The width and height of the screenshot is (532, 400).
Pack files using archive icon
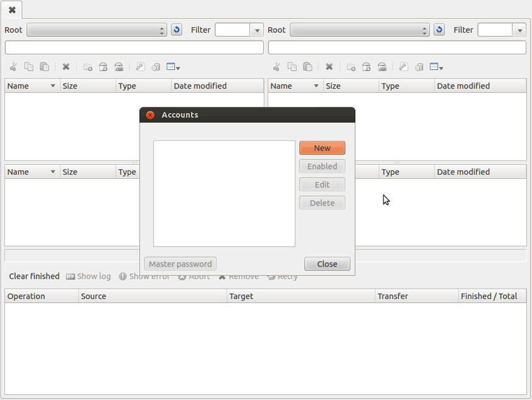[102, 67]
